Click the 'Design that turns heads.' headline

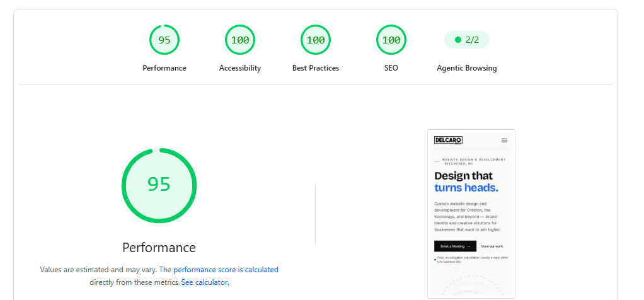click(x=466, y=182)
